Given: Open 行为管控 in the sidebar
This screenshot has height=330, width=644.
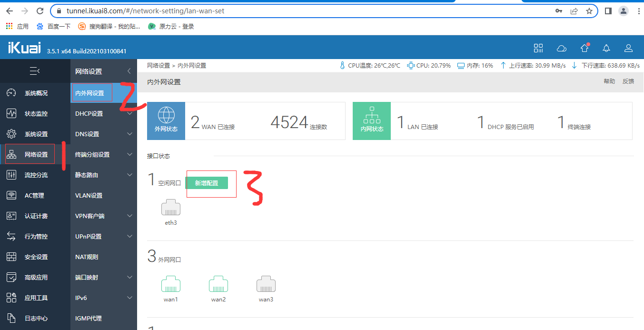Looking at the screenshot, I should 35,236.
